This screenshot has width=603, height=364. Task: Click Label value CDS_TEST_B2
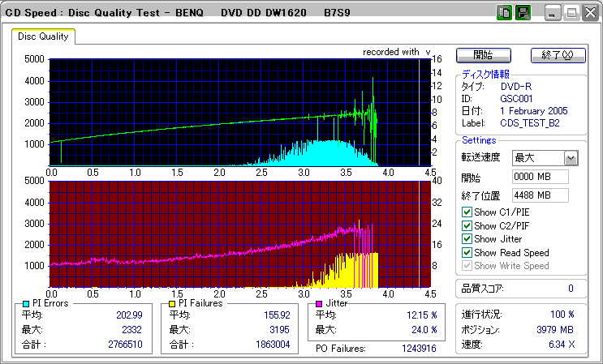tap(529, 123)
